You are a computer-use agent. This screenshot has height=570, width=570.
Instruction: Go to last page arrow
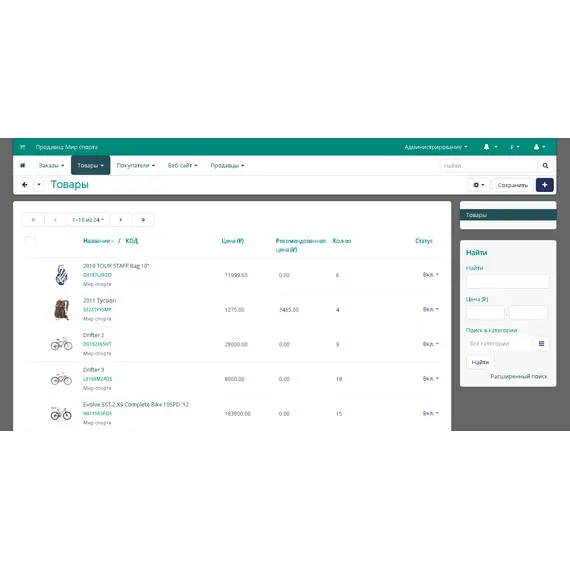point(143,220)
